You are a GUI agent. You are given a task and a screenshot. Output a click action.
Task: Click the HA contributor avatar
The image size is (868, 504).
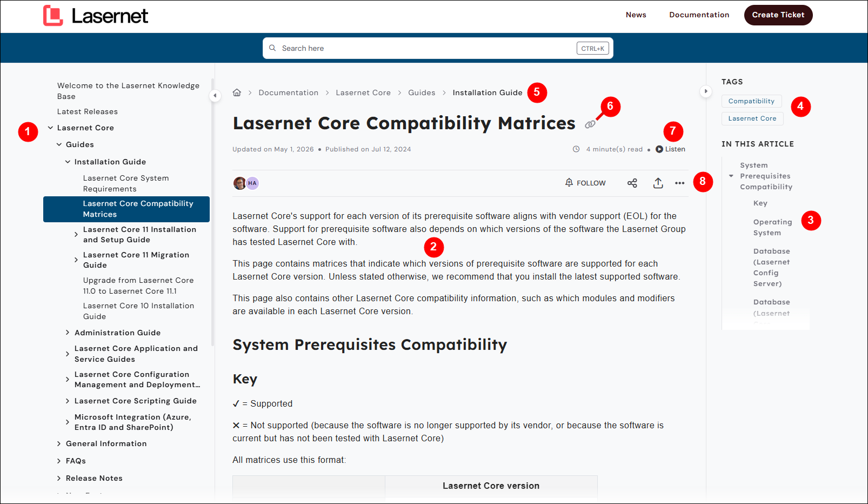coord(252,183)
